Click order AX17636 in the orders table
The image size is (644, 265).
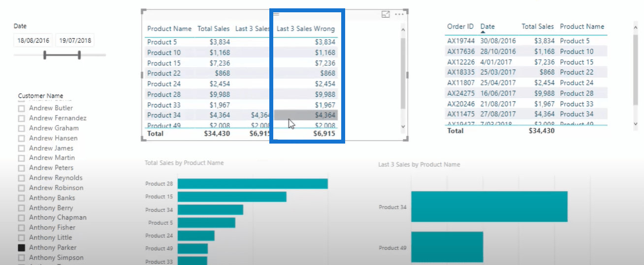[461, 51]
